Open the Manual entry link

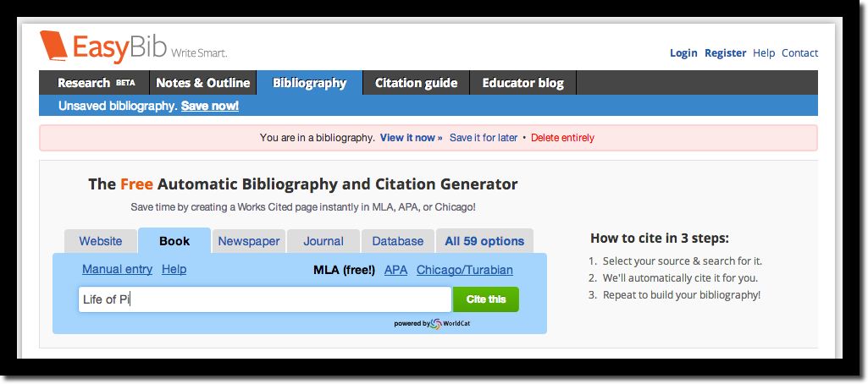point(118,269)
